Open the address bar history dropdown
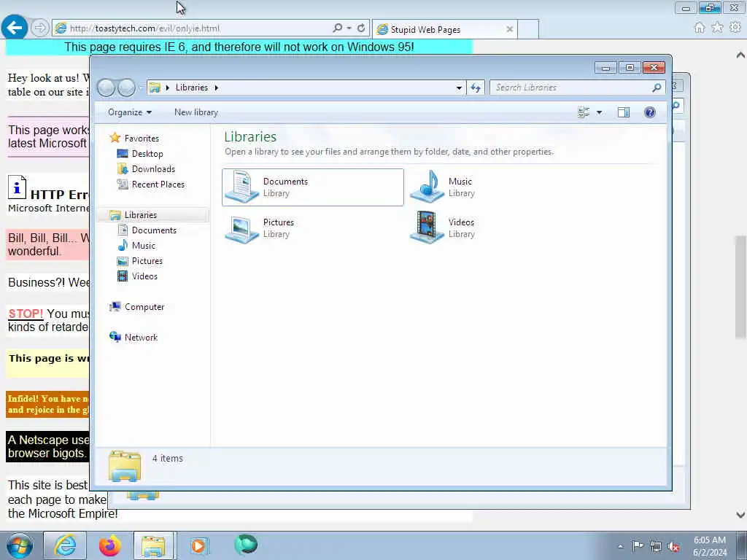This screenshot has height=560, width=747. coord(459,87)
